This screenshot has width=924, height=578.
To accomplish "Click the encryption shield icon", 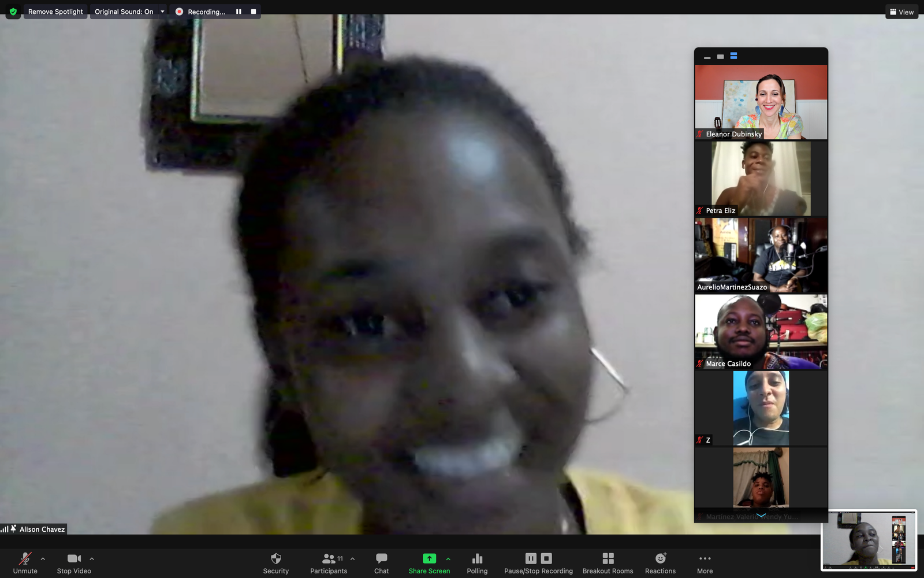I will 13,12.
